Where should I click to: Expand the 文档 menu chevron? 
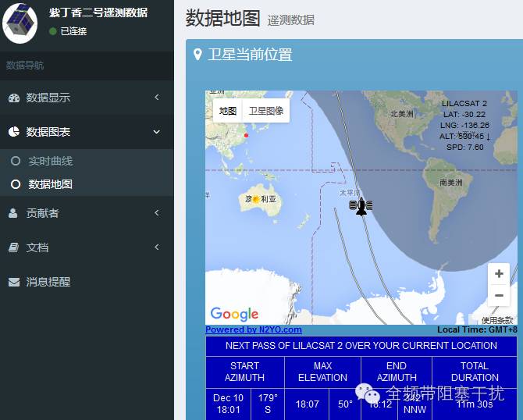(157, 247)
